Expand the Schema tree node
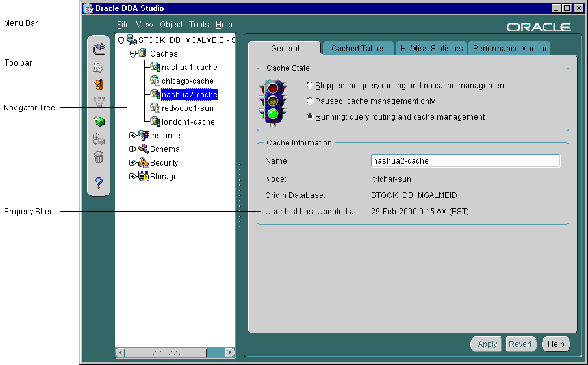This screenshot has width=588, height=365. click(132, 149)
